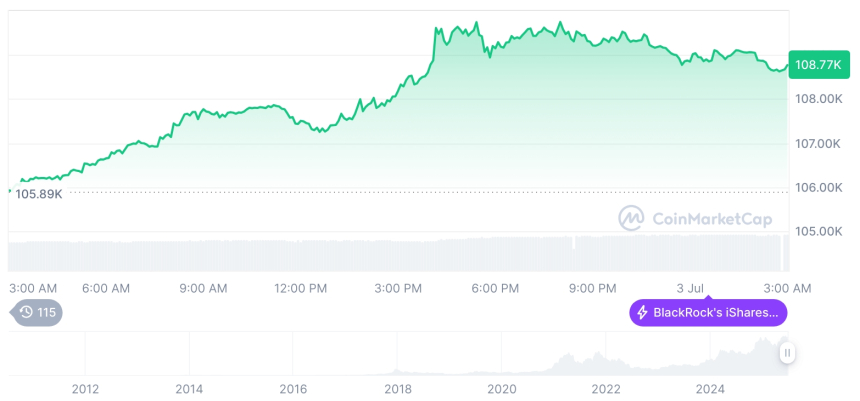The width and height of the screenshot is (860, 401).
Task: Click the 12:00 PM time axis label
Action: (x=300, y=288)
